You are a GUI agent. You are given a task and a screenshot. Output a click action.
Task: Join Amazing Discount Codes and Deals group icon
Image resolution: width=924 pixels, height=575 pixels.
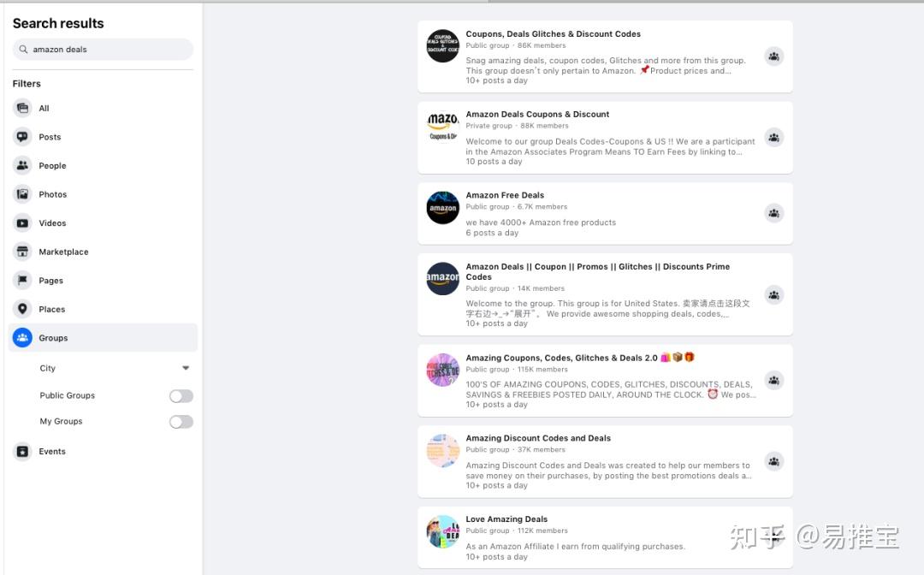tap(773, 461)
